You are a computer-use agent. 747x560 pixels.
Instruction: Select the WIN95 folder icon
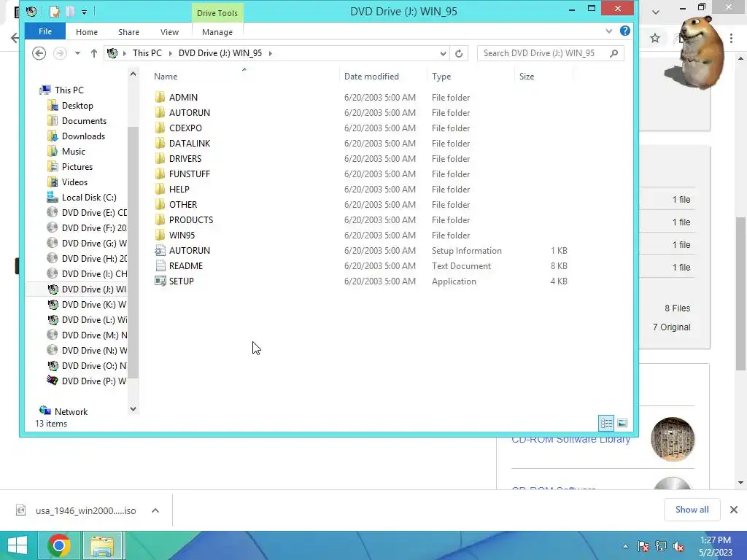[160, 235]
